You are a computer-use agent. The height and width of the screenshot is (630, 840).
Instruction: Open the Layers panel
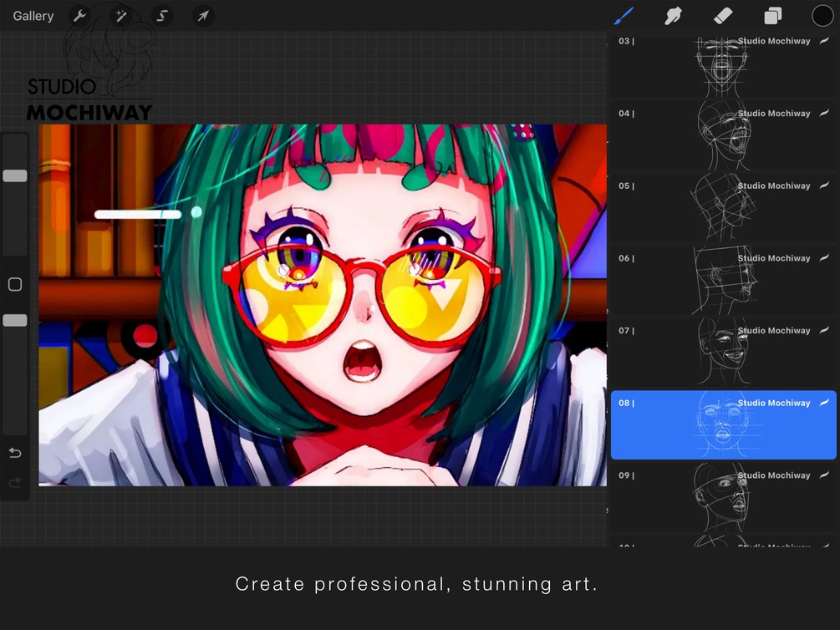tap(772, 16)
